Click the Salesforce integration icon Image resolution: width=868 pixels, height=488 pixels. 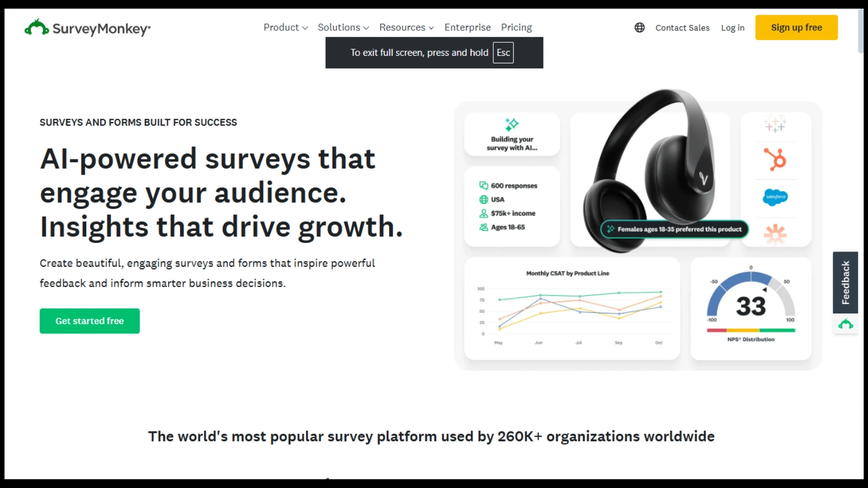[x=776, y=196]
